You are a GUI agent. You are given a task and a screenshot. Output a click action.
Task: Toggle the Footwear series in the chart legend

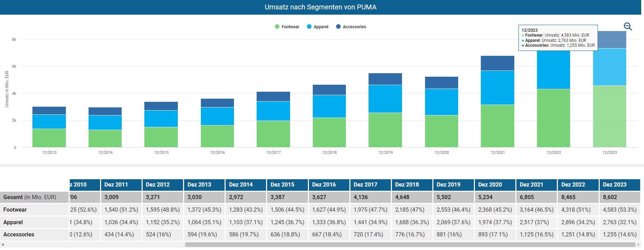(287, 27)
